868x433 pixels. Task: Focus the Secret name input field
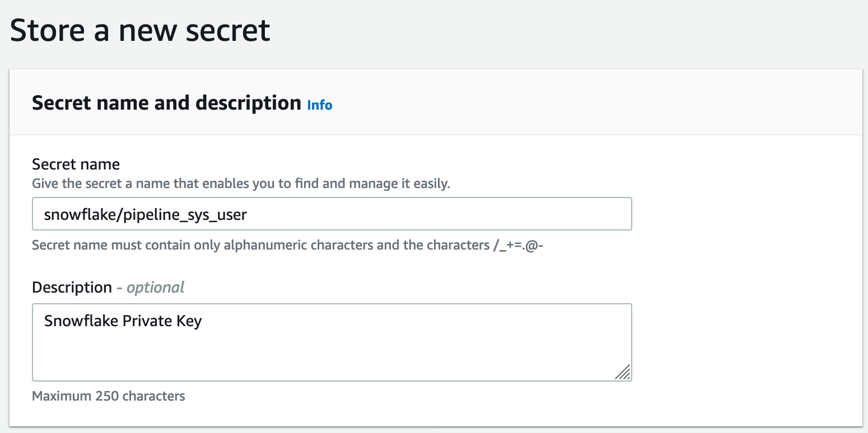332,214
